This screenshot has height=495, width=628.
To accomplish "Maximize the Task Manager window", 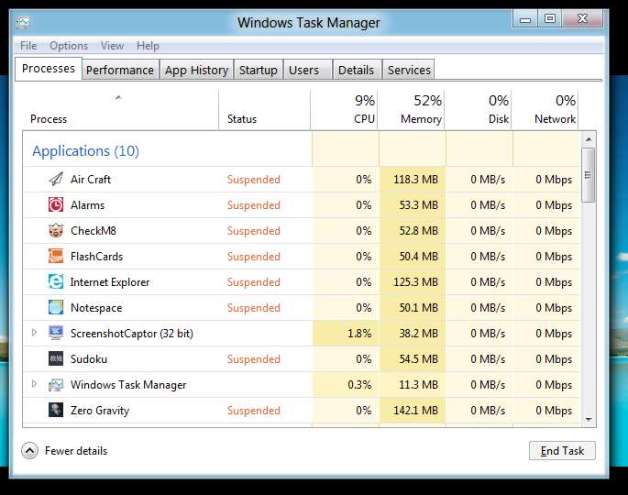I will pos(550,18).
